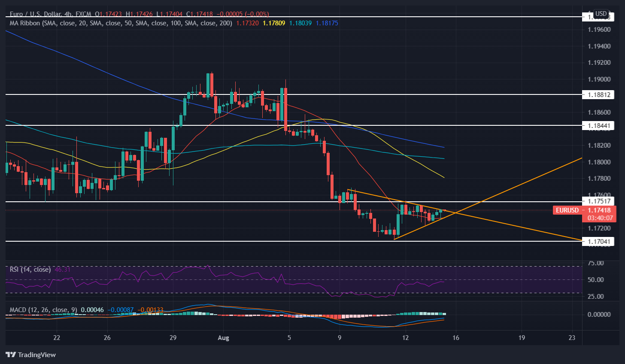
Task: Click the 23 date on time axis
Action: [572, 338]
